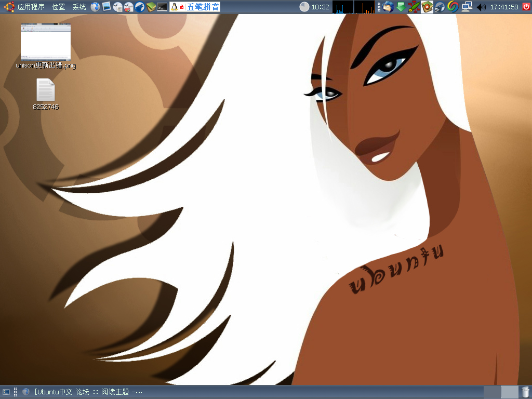Open the 位置 (Places) menu

(x=58, y=7)
